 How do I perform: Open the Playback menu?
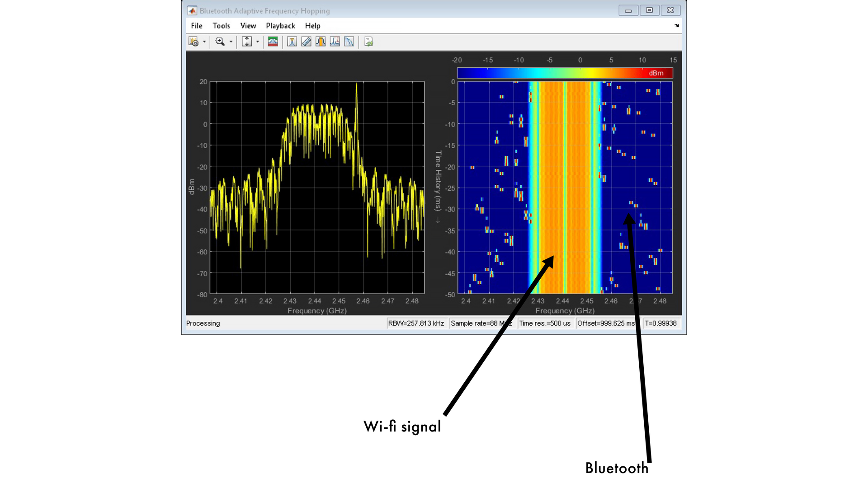(280, 26)
